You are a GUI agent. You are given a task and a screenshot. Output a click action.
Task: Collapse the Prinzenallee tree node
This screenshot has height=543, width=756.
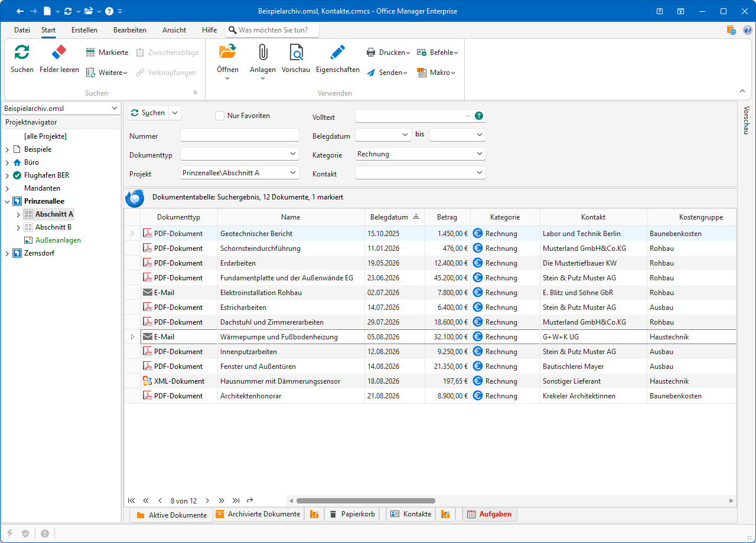7,201
